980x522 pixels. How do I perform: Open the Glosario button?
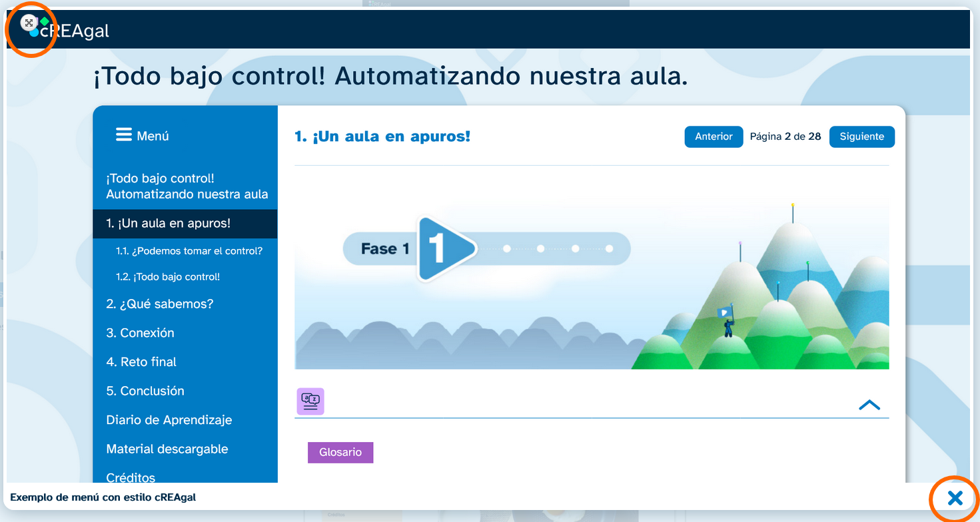coord(340,452)
